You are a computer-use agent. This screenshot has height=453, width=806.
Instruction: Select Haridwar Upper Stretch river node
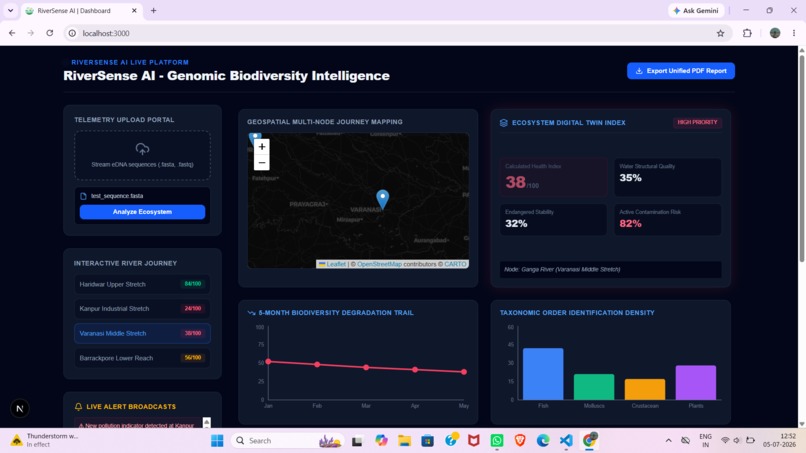point(142,284)
